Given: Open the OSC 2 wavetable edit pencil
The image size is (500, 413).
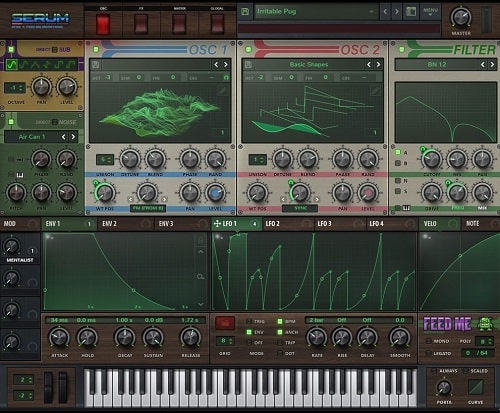Looking at the screenshot, I should point(375,90).
